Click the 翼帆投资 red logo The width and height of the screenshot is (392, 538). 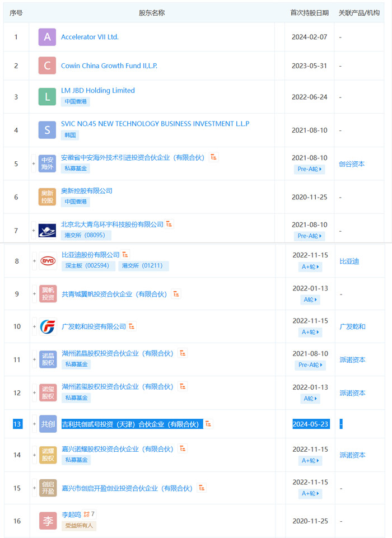tap(48, 294)
